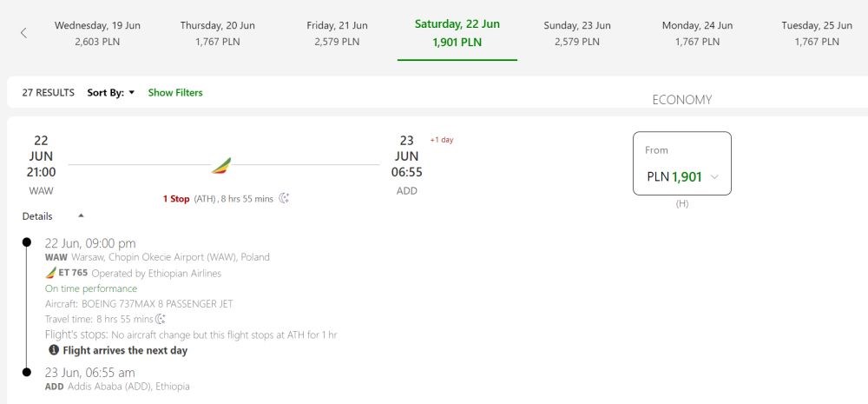Click the Ethiopian Airlines logo on flight line
The image size is (868, 404).
(221, 166)
